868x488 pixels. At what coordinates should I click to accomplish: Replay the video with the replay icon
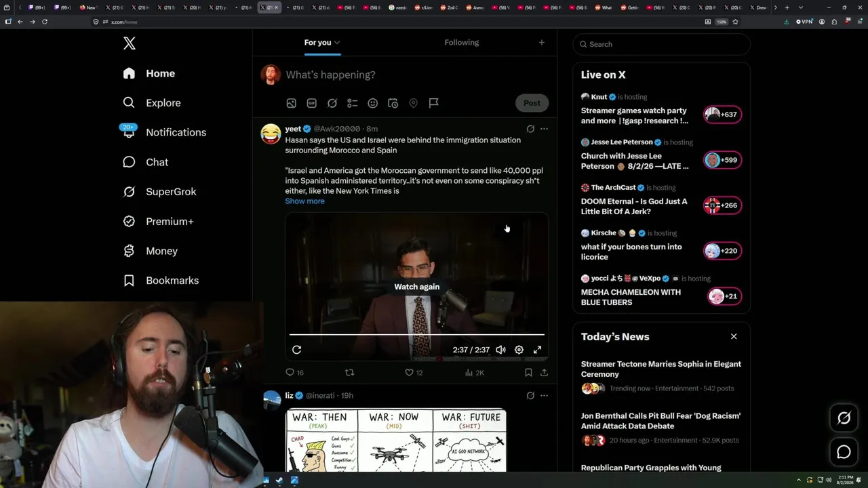pyautogui.click(x=296, y=350)
